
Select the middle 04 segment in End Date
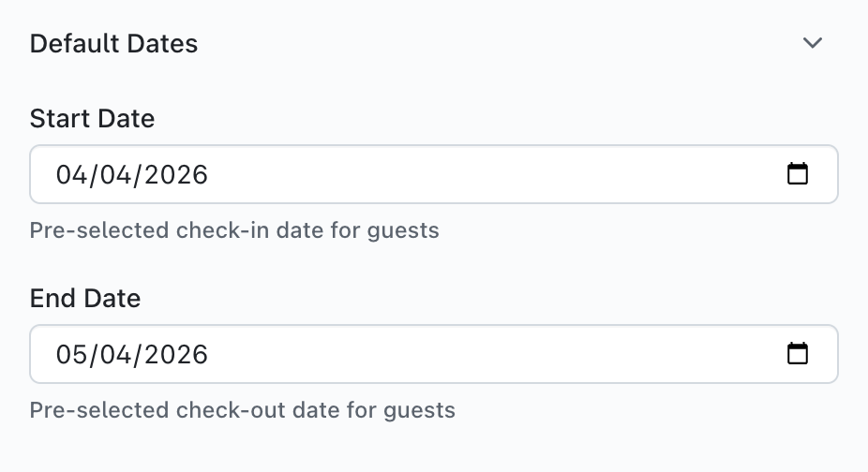(114, 354)
